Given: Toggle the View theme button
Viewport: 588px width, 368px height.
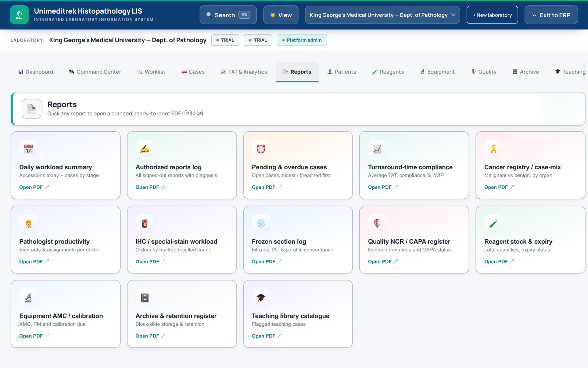Looking at the screenshot, I should click(281, 15).
